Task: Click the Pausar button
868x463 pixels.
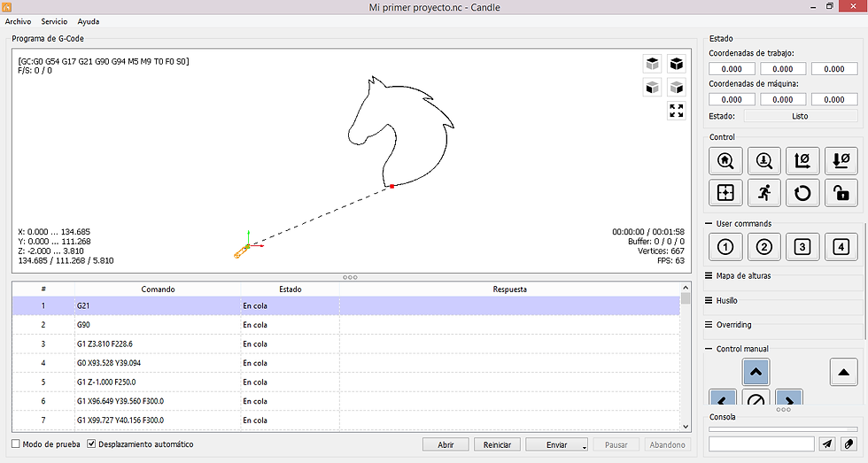Action: pos(616,444)
